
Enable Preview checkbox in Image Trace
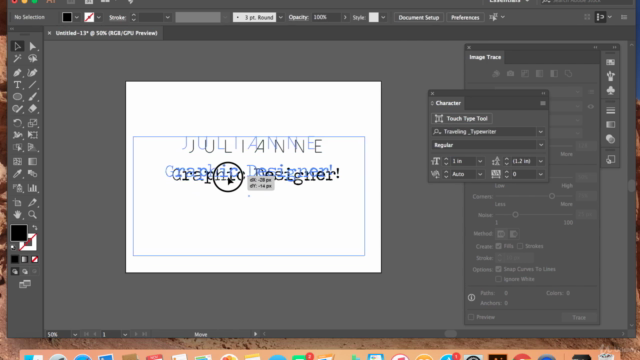click(471, 317)
